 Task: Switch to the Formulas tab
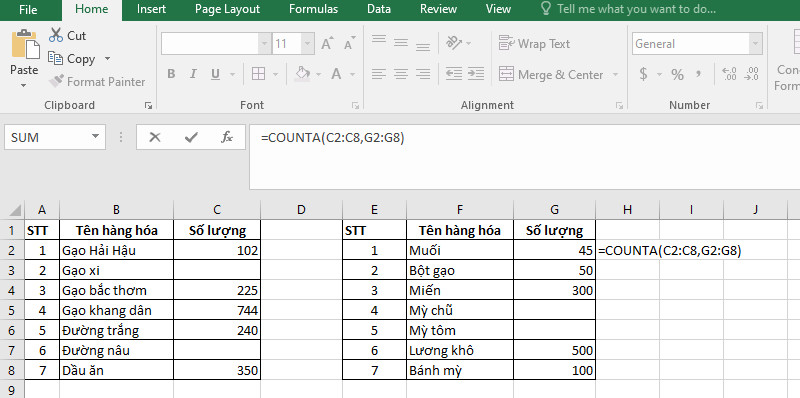coord(313,9)
